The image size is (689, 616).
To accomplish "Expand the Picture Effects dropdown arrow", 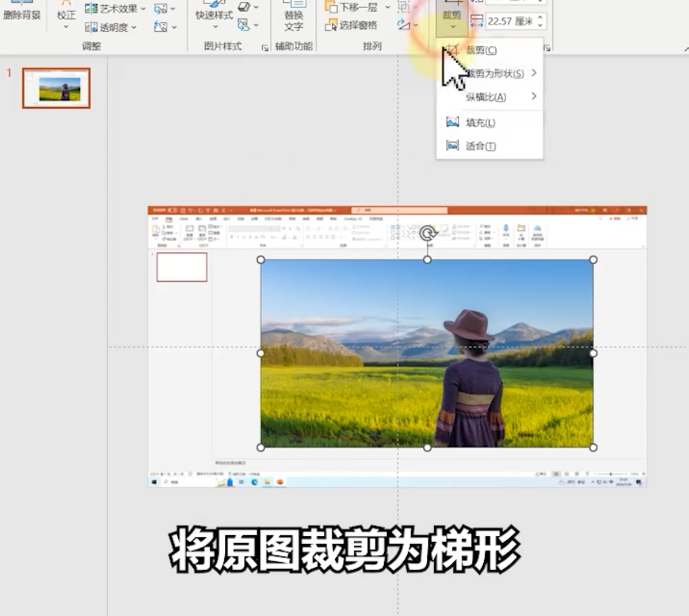I will (256, 7).
